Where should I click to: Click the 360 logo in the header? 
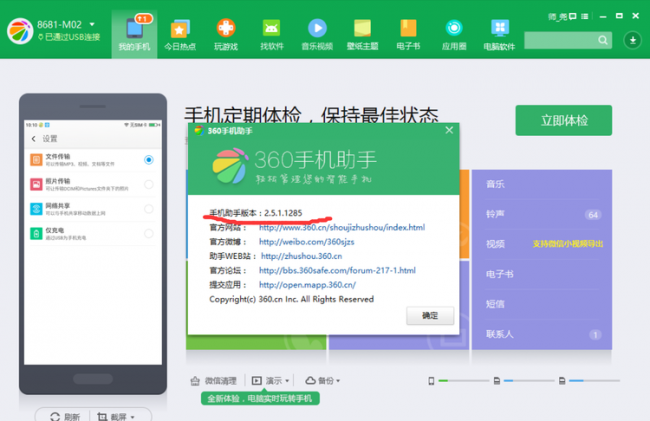(x=20, y=31)
